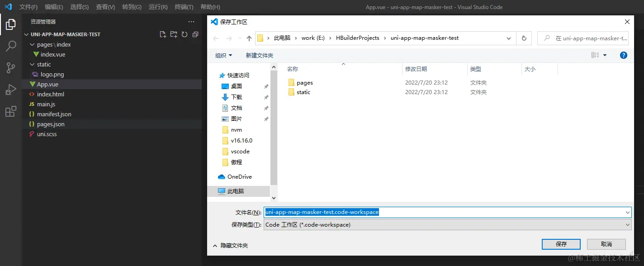
Task: Open the View (查看) menu
Action: 105,7
